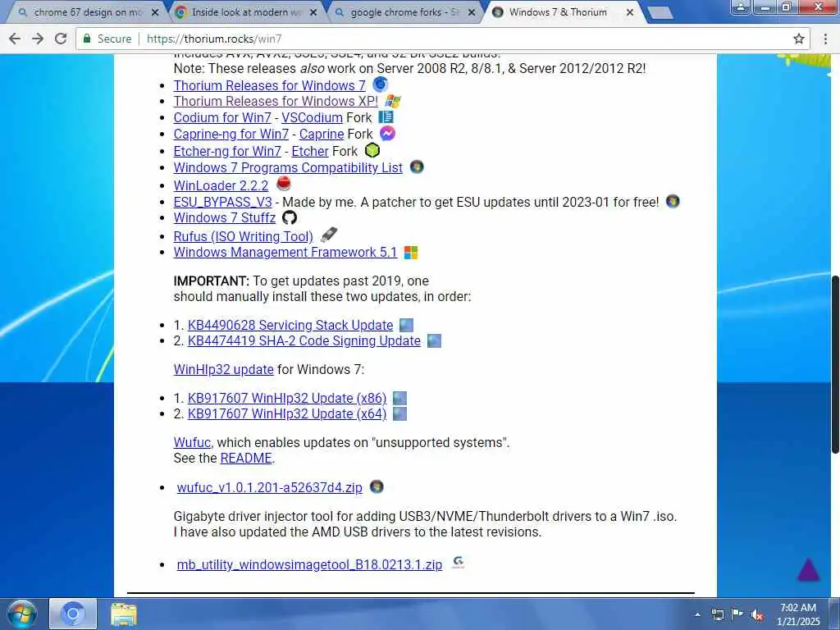Open File Explorer from the taskbar
The width and height of the screenshot is (840, 630).
pos(124,614)
